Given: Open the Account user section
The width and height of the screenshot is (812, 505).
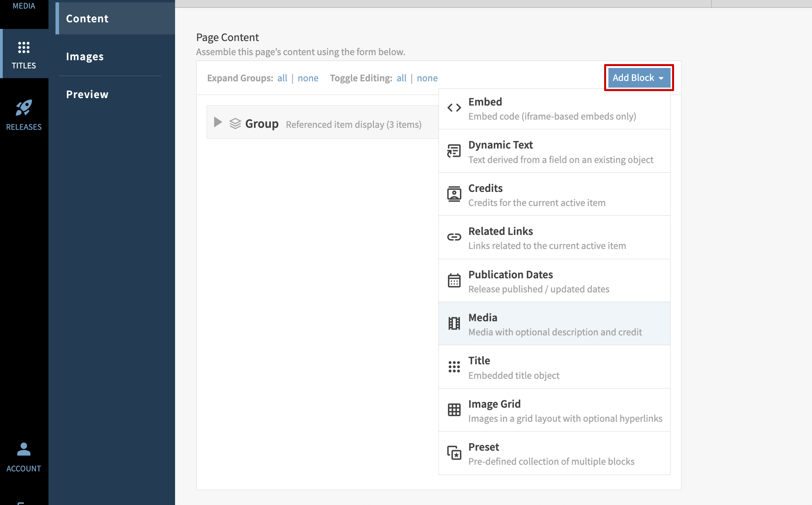Looking at the screenshot, I should point(24,457).
